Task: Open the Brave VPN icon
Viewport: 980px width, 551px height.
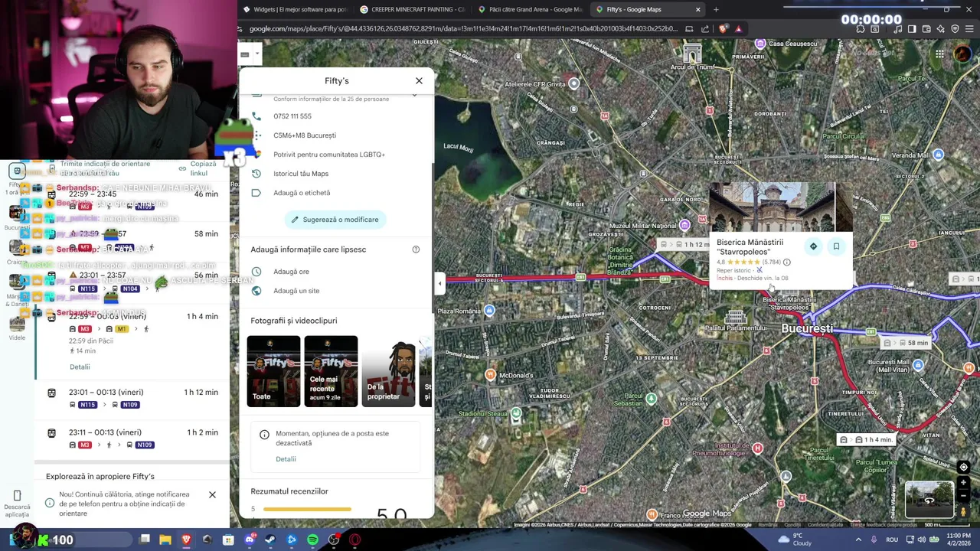Action: (x=955, y=29)
